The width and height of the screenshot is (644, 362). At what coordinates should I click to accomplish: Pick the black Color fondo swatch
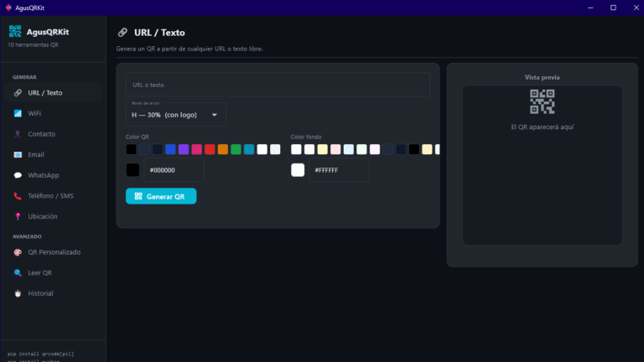click(x=414, y=149)
